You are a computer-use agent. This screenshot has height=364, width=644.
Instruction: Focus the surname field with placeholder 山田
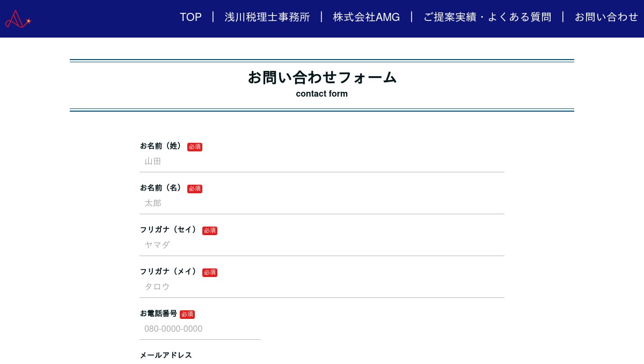pos(322,162)
